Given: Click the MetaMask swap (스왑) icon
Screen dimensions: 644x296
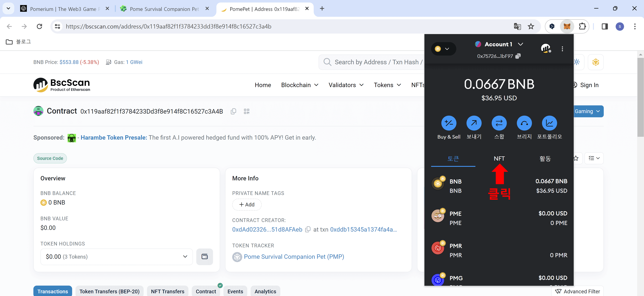Looking at the screenshot, I should pyautogui.click(x=499, y=123).
